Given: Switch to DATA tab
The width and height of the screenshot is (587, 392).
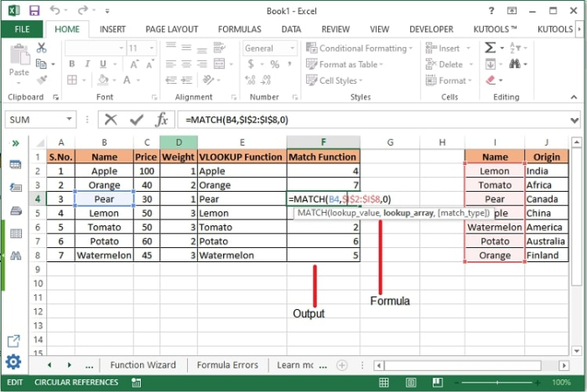Looking at the screenshot, I should pyautogui.click(x=291, y=29).
